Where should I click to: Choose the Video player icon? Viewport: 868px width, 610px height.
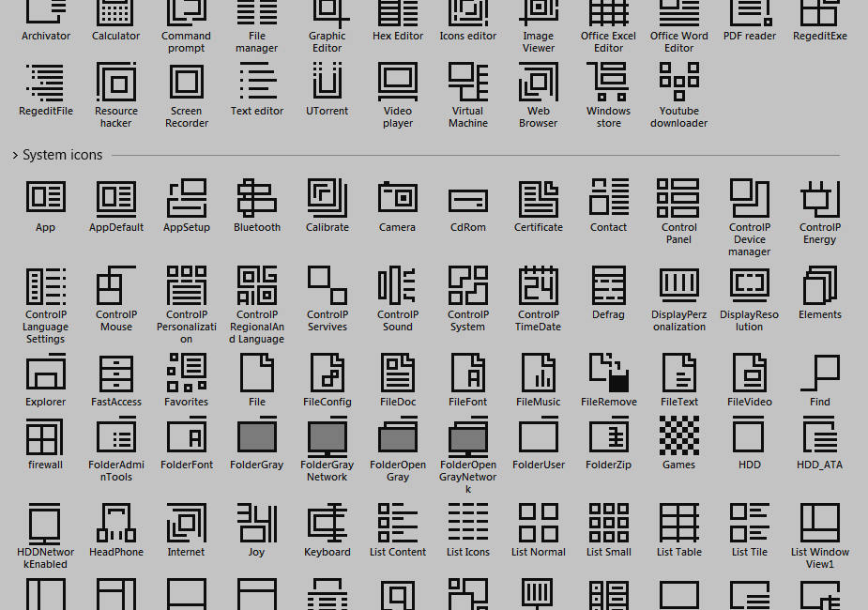pyautogui.click(x=398, y=82)
